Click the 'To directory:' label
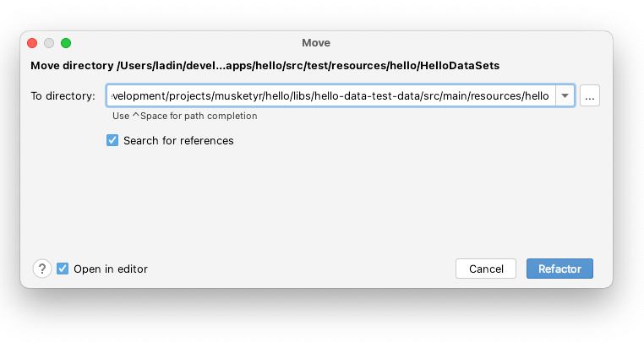Screen dimensions: 644x342 point(63,95)
